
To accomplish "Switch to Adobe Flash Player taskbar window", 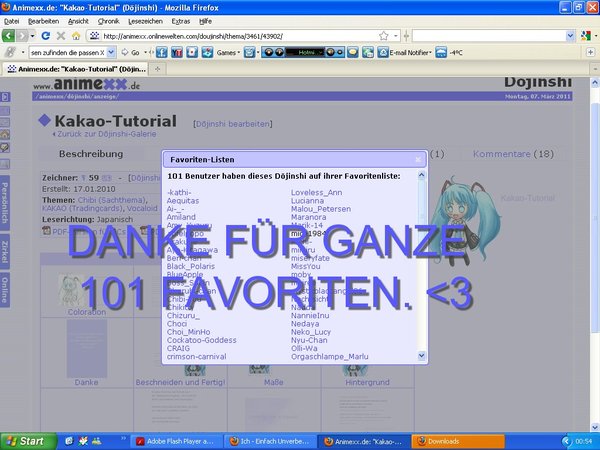I will (177, 441).
